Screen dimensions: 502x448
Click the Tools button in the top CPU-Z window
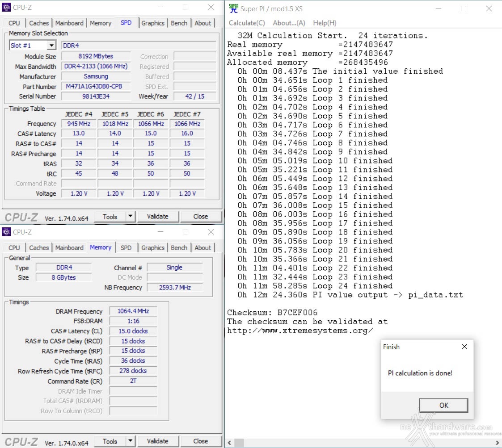coord(110,216)
